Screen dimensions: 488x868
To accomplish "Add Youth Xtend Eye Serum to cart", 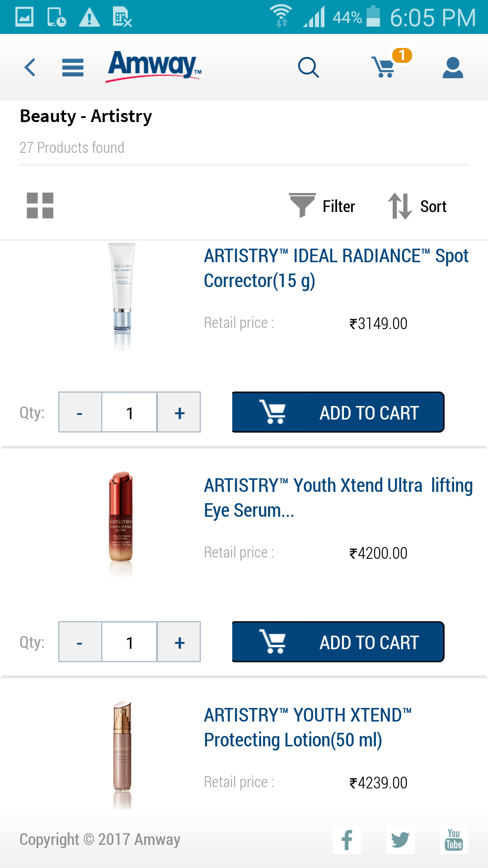I will point(338,642).
